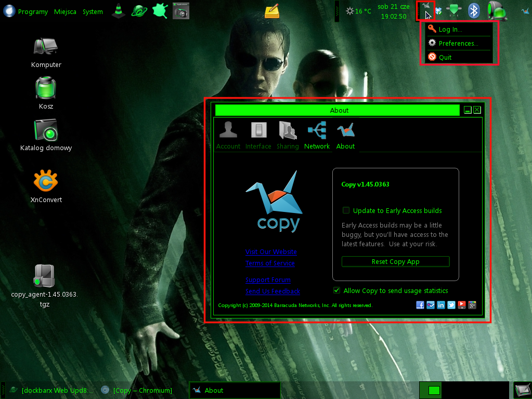The width and height of the screenshot is (532, 399).
Task: Open the Programy menu
Action: click(x=33, y=11)
